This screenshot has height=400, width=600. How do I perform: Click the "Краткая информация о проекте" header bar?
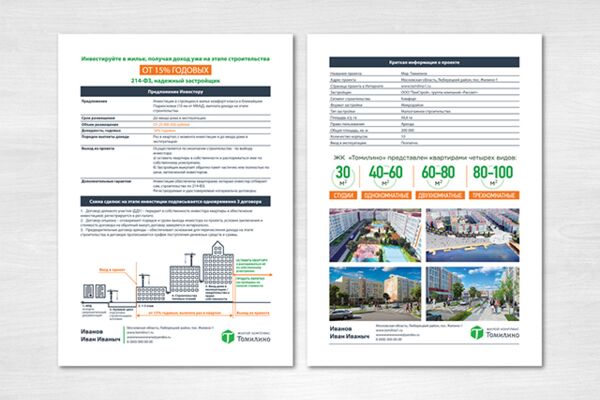424,62
